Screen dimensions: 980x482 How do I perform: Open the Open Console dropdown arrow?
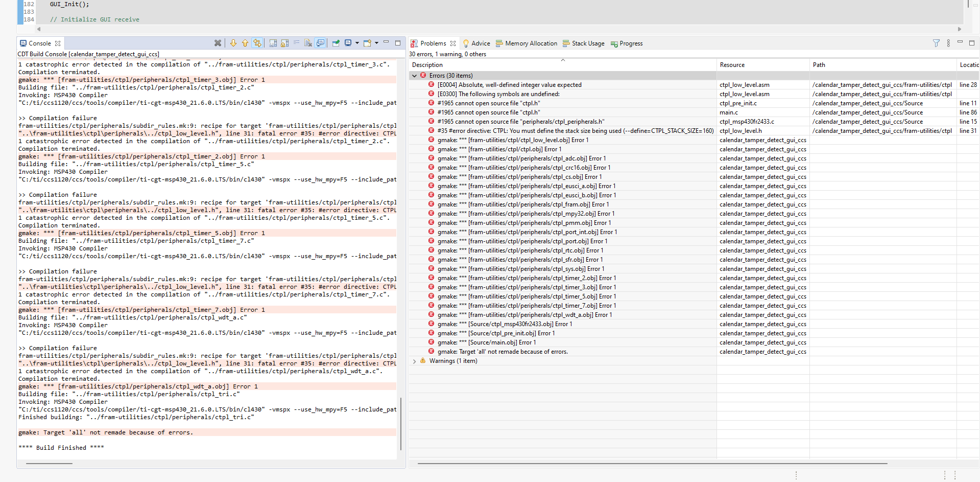(377, 43)
